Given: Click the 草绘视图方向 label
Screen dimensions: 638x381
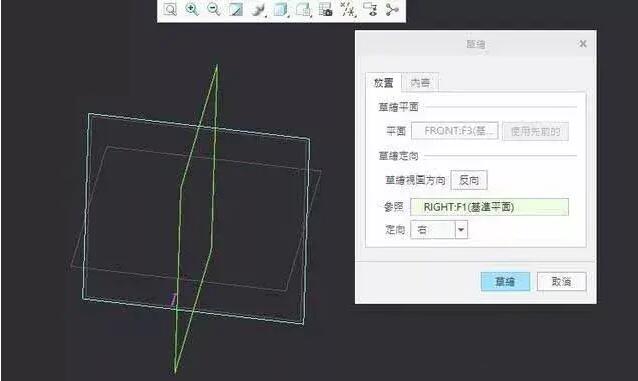Looking at the screenshot, I should point(415,180).
